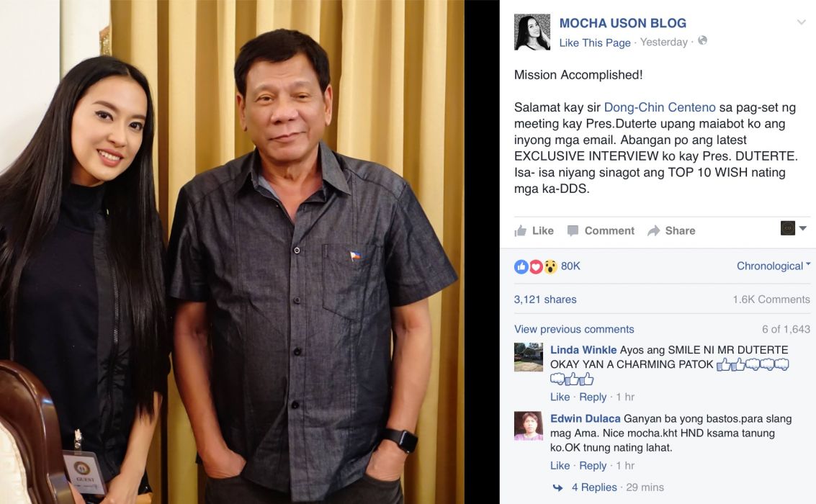Click the Comment speech bubble icon
Viewport: 816px width, 504px height.
click(x=573, y=231)
